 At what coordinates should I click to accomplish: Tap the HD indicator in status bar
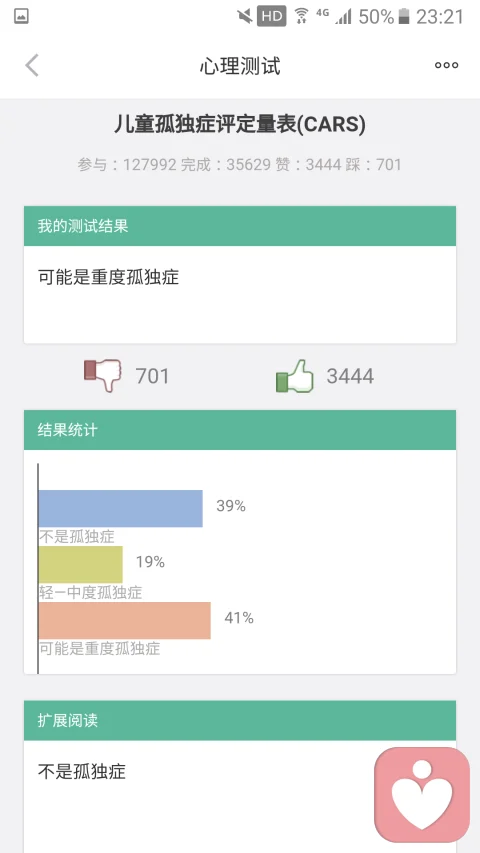pyautogui.click(x=272, y=16)
